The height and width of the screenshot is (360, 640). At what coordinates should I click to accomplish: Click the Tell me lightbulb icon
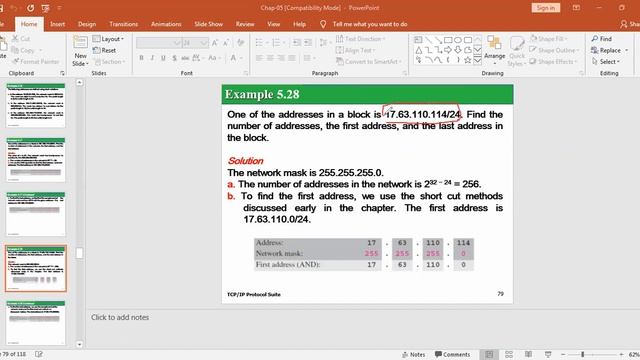click(x=323, y=24)
